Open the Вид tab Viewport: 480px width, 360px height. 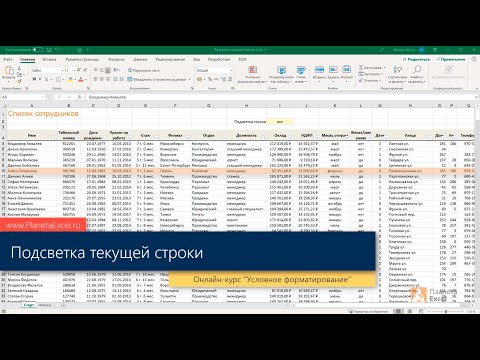(x=197, y=59)
